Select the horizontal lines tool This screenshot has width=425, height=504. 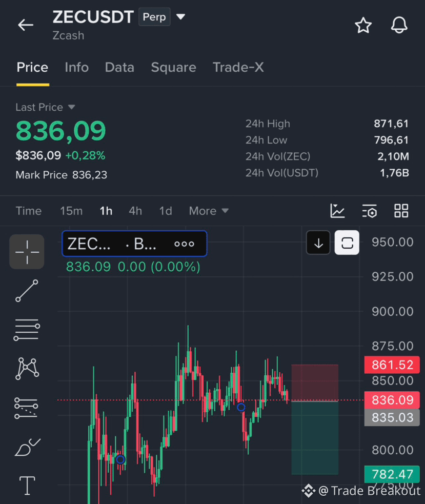pos(27,330)
